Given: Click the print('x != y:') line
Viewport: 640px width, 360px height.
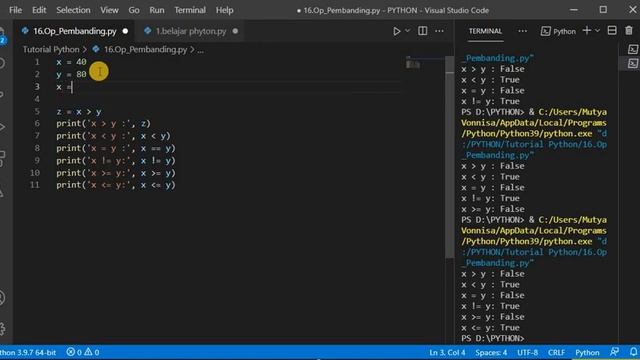Looking at the screenshot, I should pyautogui.click(x=116, y=160).
